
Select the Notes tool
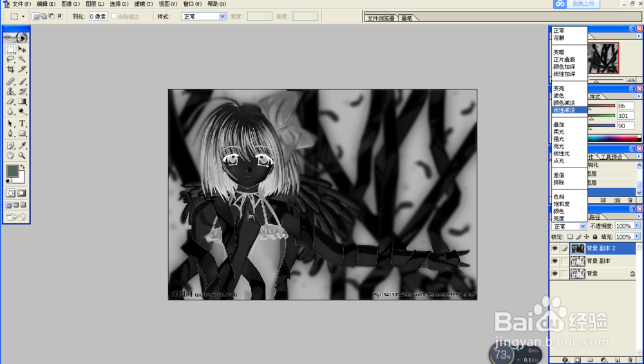click(11, 145)
